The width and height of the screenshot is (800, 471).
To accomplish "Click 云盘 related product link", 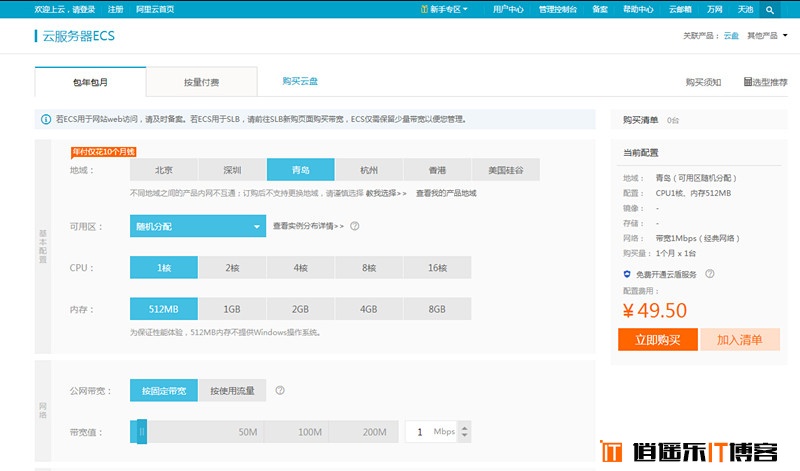I will 731,35.
